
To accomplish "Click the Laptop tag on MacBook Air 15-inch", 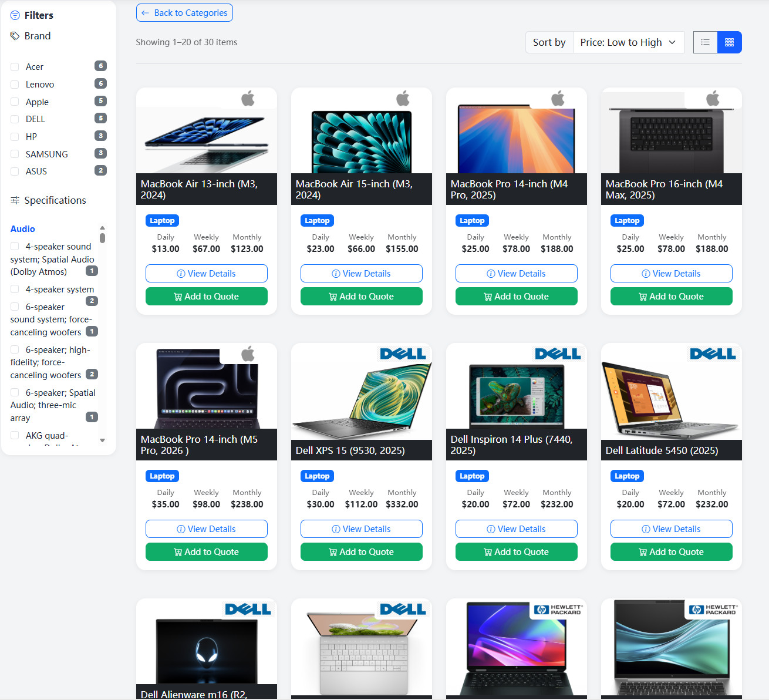I will click(317, 221).
